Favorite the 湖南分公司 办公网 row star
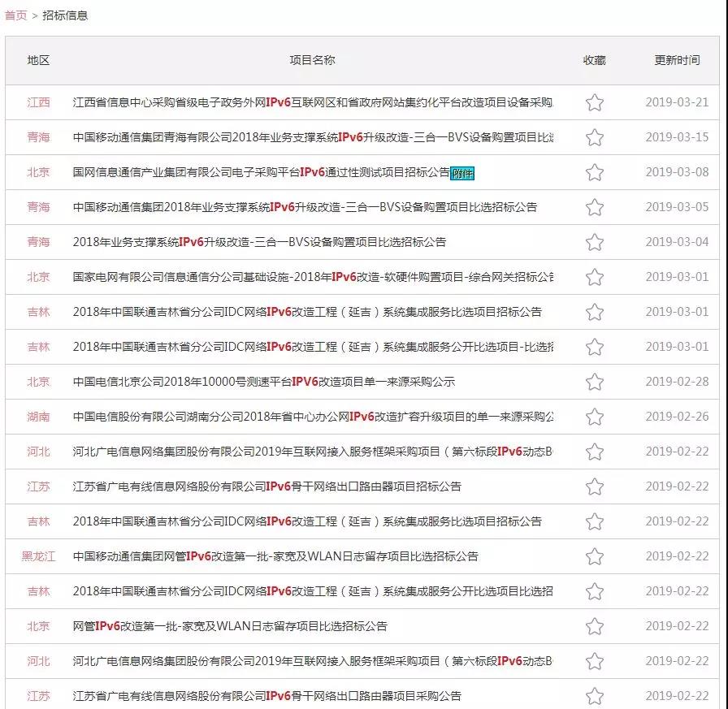728x709 pixels. tap(594, 417)
